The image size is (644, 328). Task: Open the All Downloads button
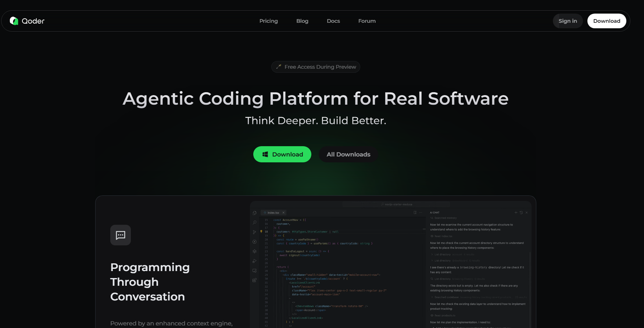pos(348,154)
